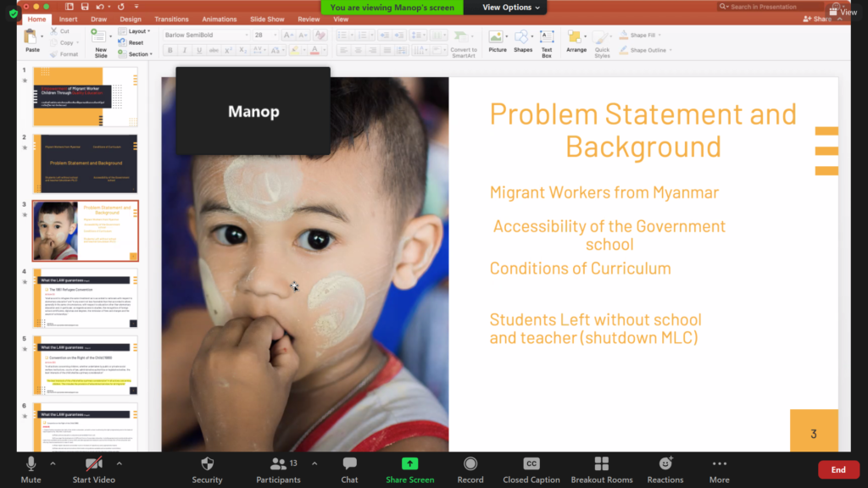The width and height of the screenshot is (868, 488).
Task: Select the Slide Show ribbon tab
Action: pos(267,19)
